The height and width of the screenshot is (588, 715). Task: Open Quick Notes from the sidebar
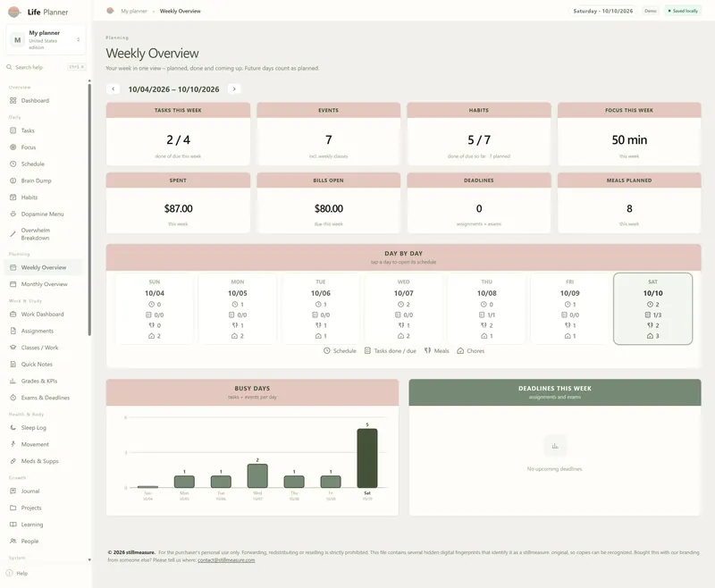pyautogui.click(x=44, y=365)
